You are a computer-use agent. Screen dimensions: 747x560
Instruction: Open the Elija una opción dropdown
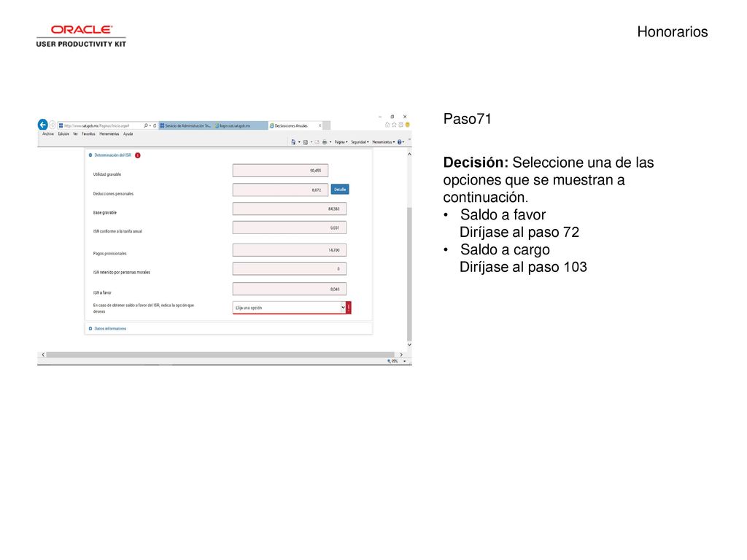tap(289, 308)
